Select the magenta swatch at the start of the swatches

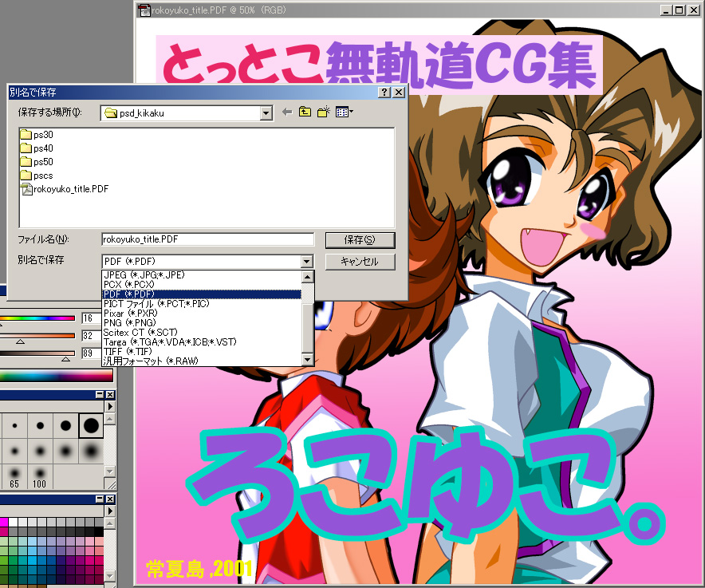pos(4,522)
